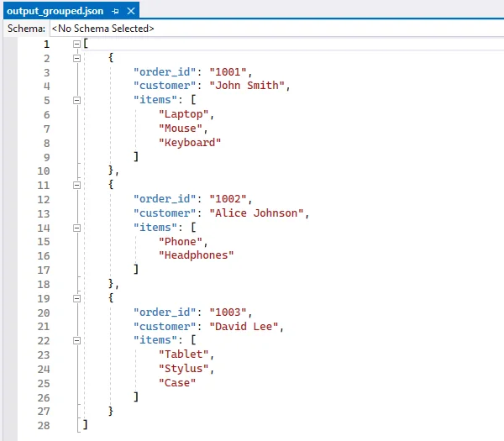Collapse the root array on line 1
Viewport: 504px width, 441px height.
point(76,44)
